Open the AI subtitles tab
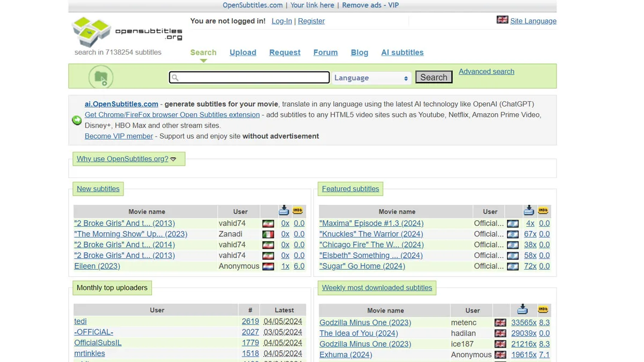This screenshot has height=362, width=644. pyautogui.click(x=402, y=53)
